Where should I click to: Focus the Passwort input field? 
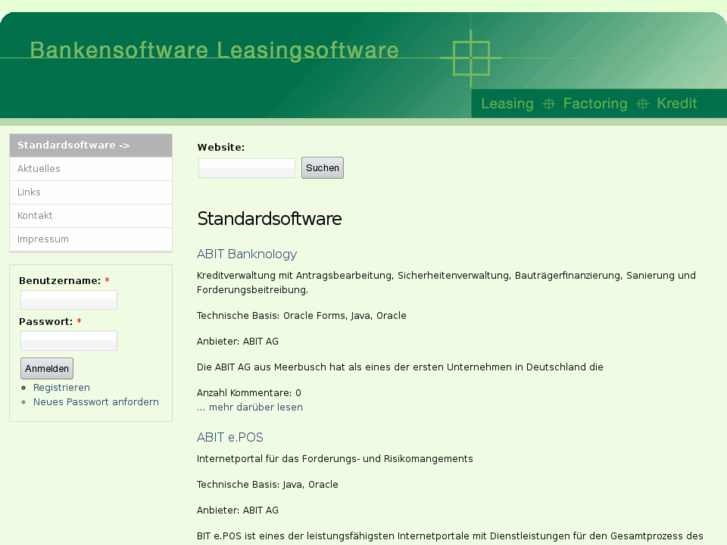(x=69, y=341)
